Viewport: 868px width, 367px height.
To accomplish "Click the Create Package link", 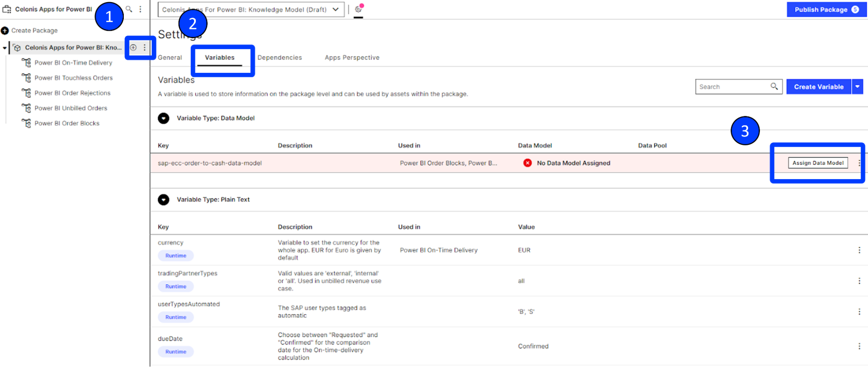I will pos(34,30).
